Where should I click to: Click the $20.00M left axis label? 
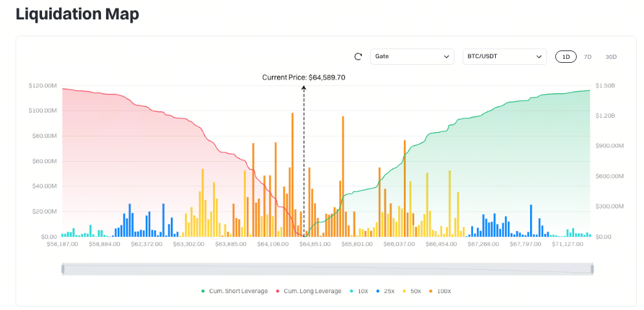[x=45, y=212]
